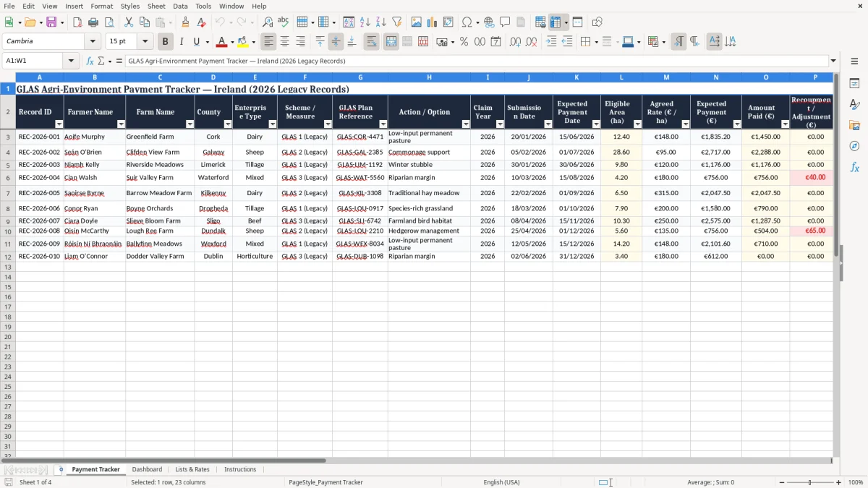Toggle Bold formatting
Viewport: 868px width, 488px height.
pyautogui.click(x=165, y=42)
